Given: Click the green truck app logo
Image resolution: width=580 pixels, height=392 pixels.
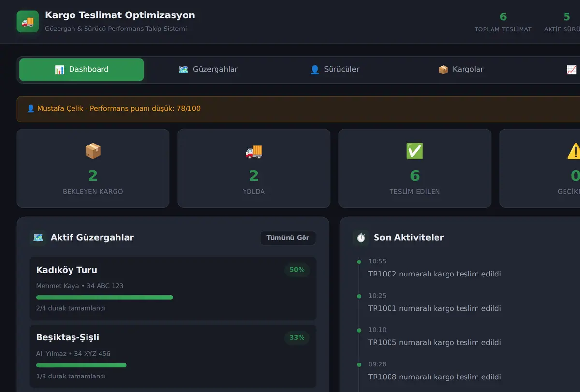Looking at the screenshot, I should pos(28,22).
